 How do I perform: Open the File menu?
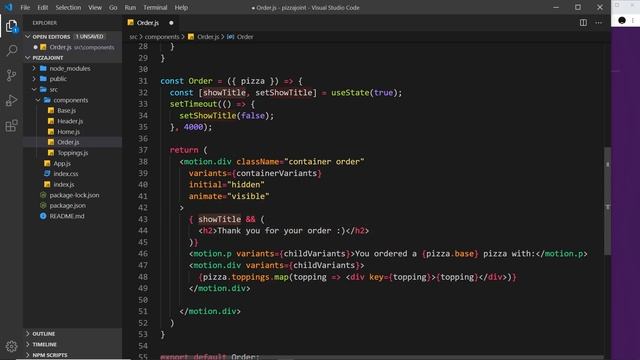click(25, 7)
